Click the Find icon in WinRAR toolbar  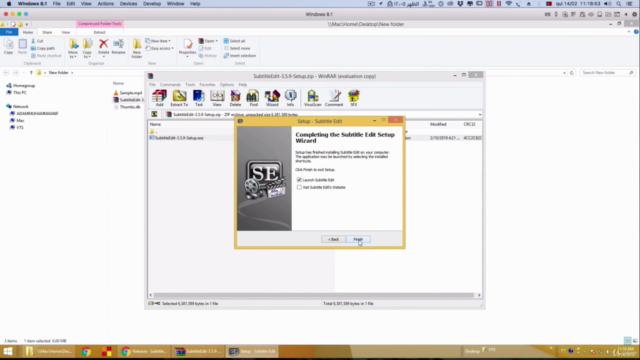[x=253, y=98]
